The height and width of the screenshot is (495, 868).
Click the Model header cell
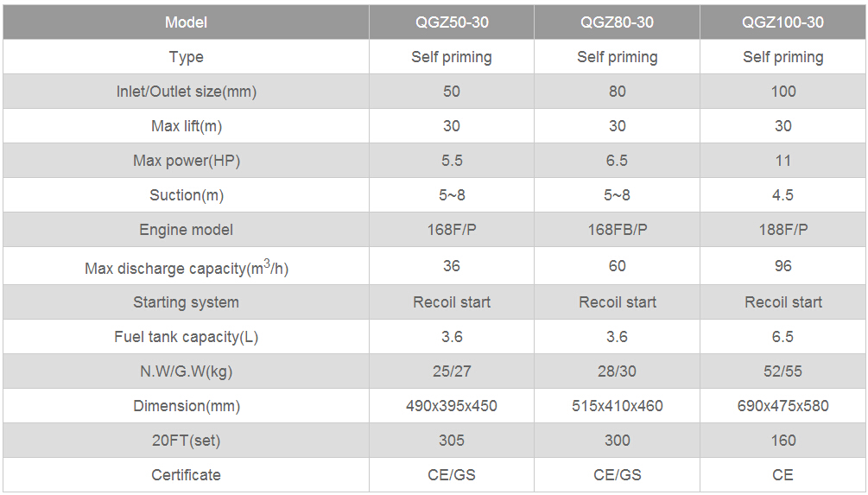(x=186, y=22)
